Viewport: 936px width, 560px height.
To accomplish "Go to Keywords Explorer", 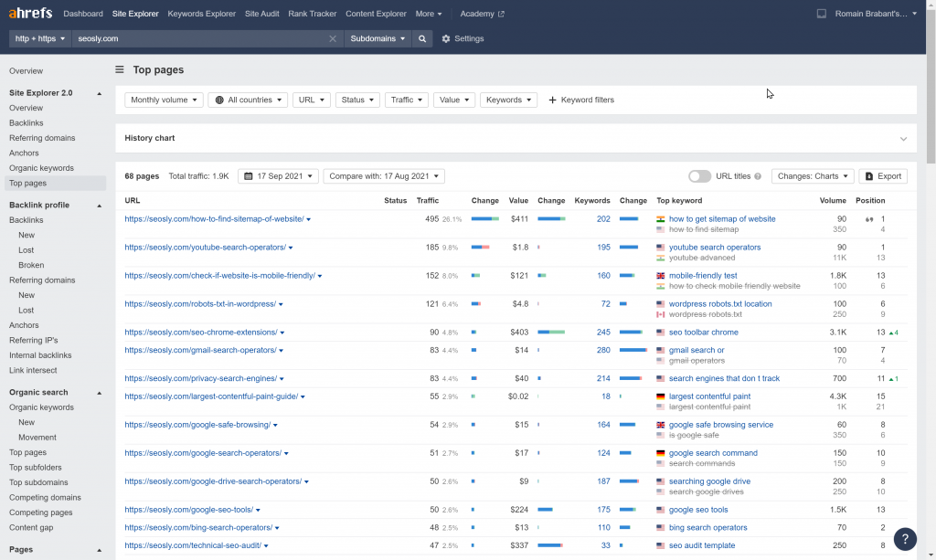I will (x=202, y=14).
